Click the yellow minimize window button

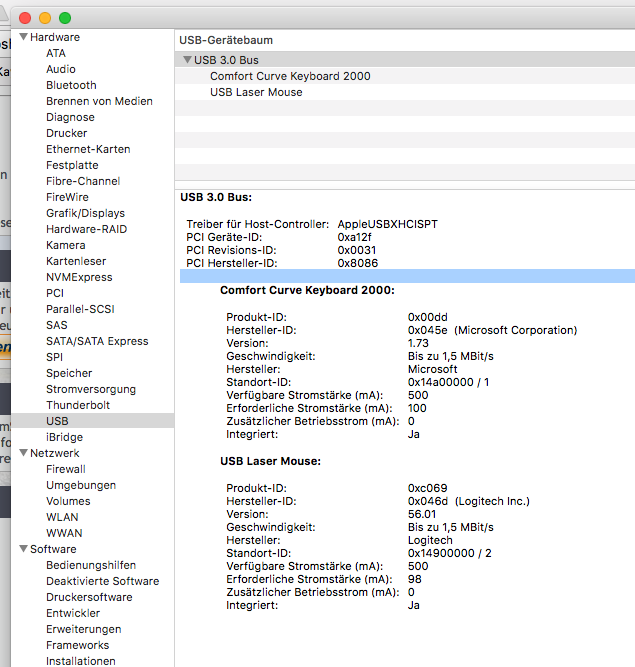coord(45,18)
